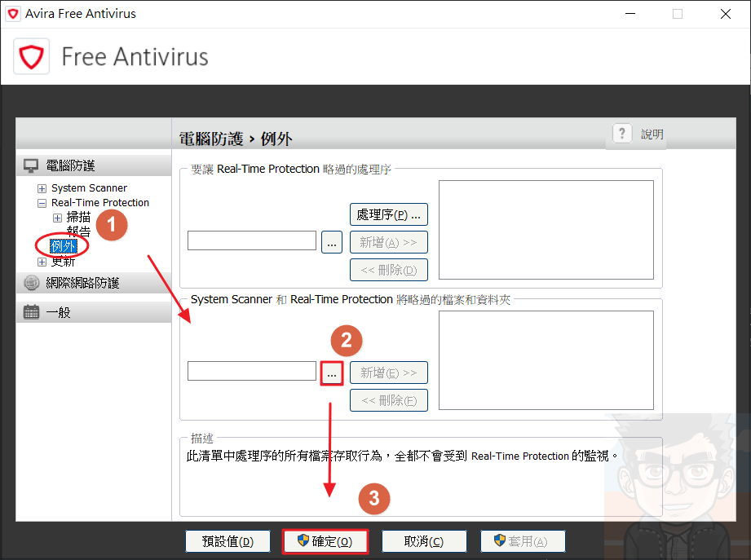Expand the 掃描 tree node
This screenshot has height=560, width=751.
pos(57,218)
